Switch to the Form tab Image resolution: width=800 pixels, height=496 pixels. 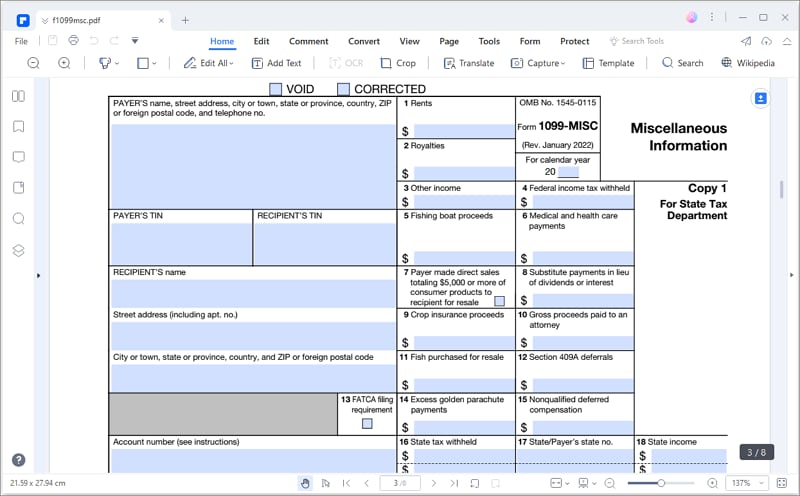pyautogui.click(x=530, y=41)
